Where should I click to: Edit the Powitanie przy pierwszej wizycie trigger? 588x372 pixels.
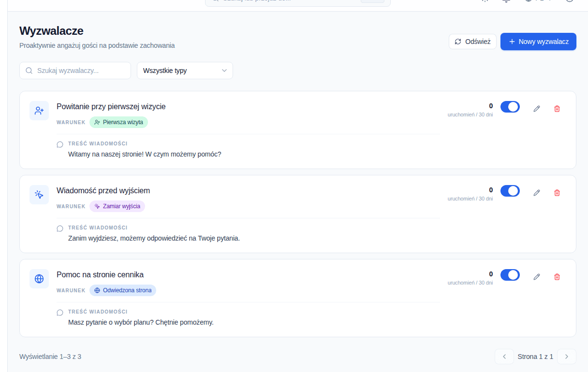pos(537,109)
